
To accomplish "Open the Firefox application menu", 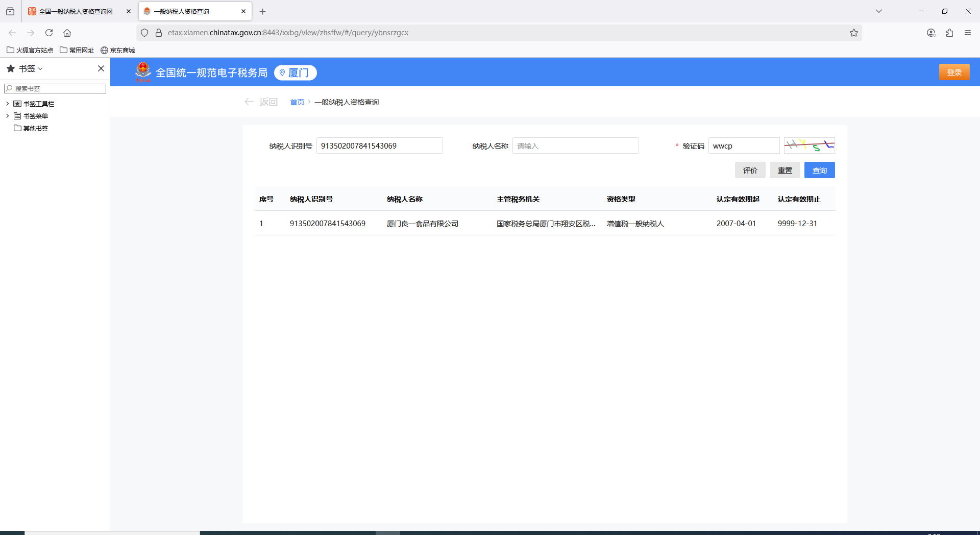I will point(968,33).
